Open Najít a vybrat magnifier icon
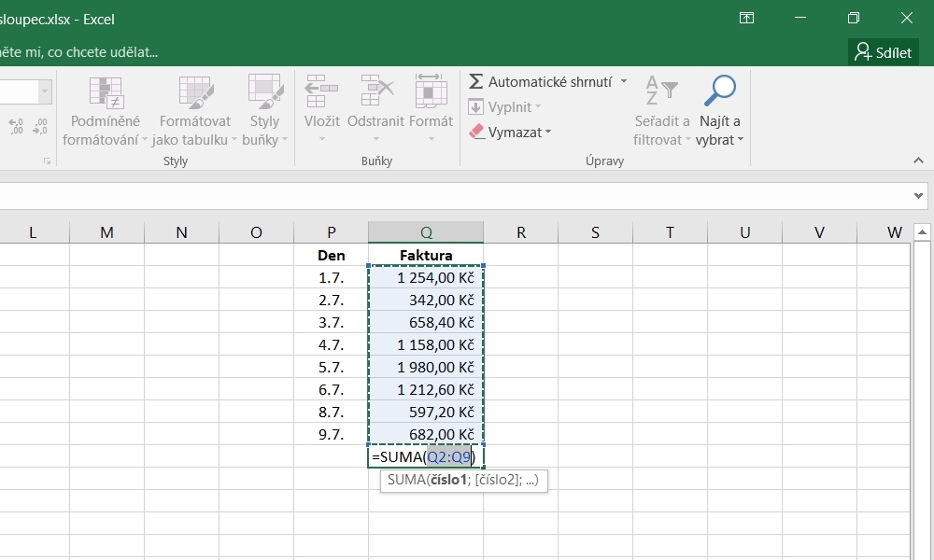The image size is (934, 560). click(x=719, y=91)
